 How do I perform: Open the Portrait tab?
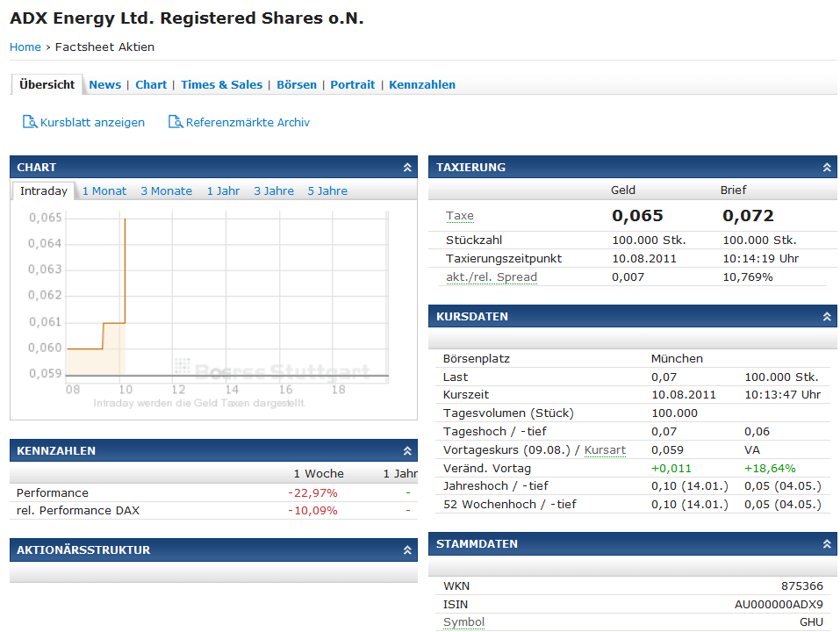click(352, 84)
